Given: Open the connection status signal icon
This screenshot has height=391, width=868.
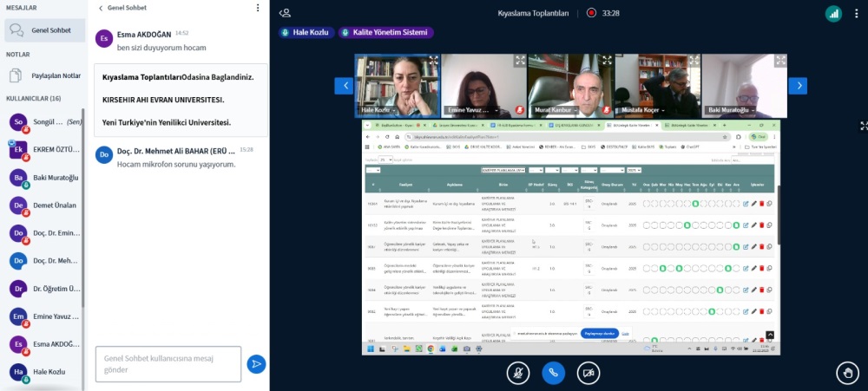Looking at the screenshot, I should coord(833,13).
